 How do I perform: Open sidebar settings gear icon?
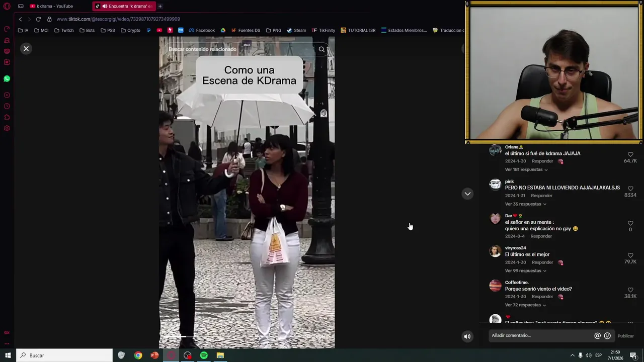click(x=7, y=128)
